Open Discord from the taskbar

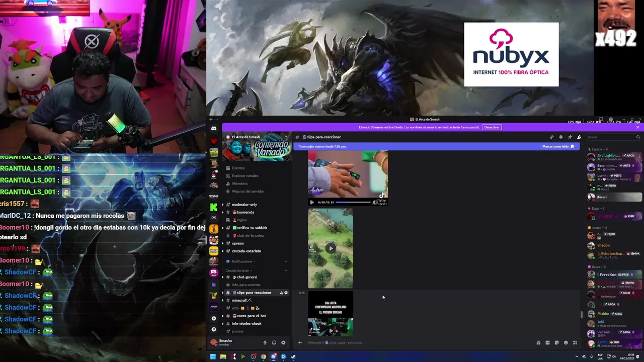pyautogui.click(x=273, y=356)
